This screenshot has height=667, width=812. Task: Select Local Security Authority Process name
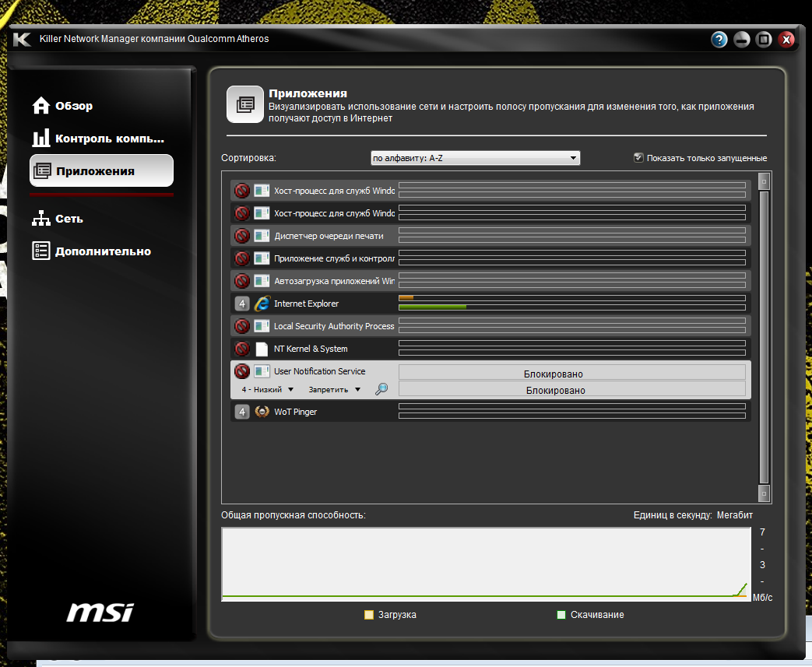click(334, 326)
